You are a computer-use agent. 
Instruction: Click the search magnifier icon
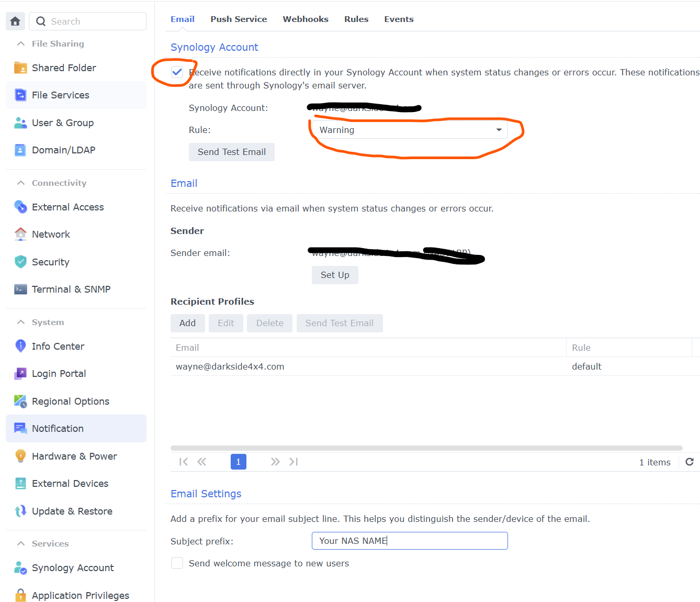[x=41, y=21]
